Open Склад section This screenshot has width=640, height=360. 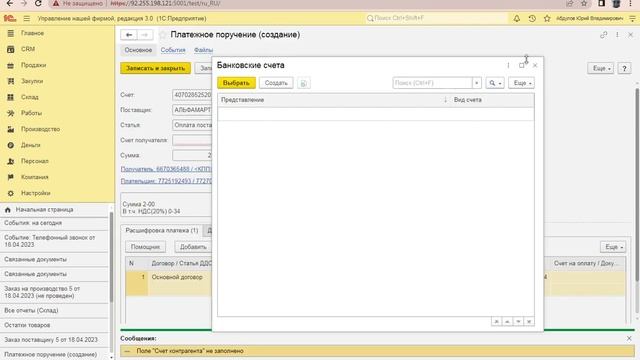(x=29, y=97)
